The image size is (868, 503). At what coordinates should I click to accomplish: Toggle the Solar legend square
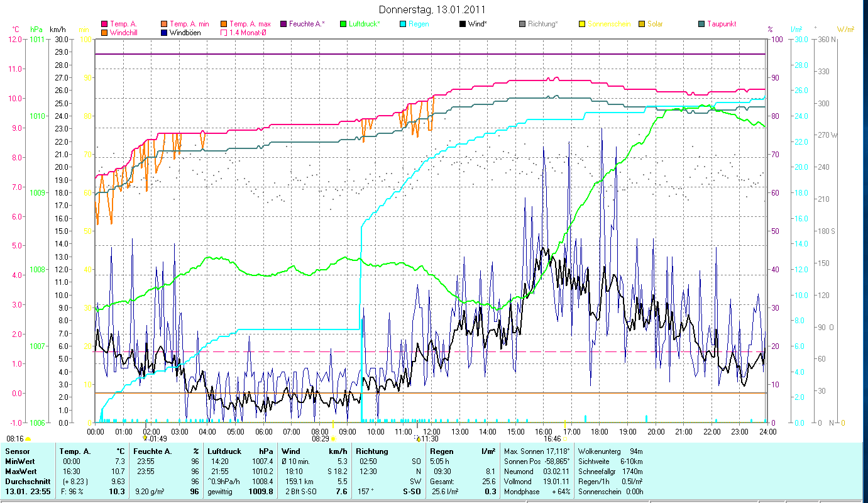[641, 24]
